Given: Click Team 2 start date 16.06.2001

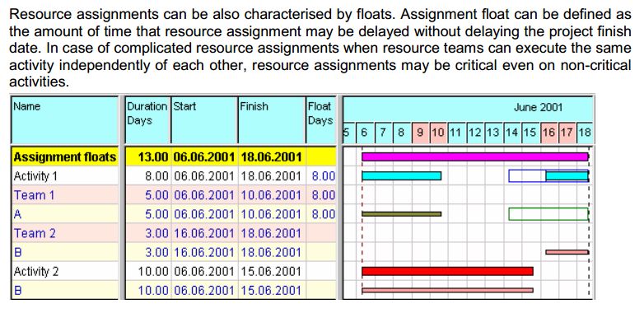Looking at the screenshot, I should click(x=204, y=233).
